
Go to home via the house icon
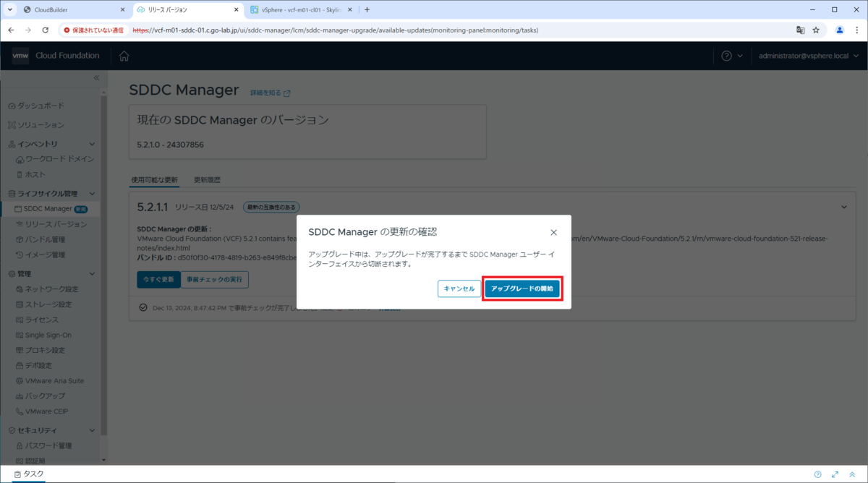[x=124, y=56]
